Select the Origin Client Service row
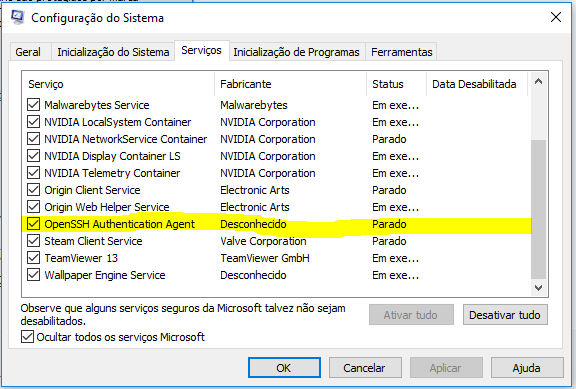Image resolution: width=576 pixels, height=389 pixels. click(277, 190)
